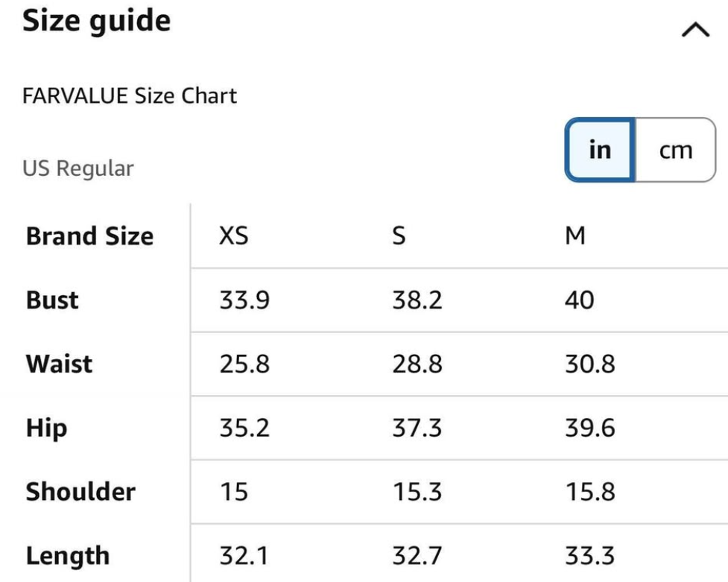Screen dimensions: 728x582
Task: Switch size units to cm
Action: 676,150
